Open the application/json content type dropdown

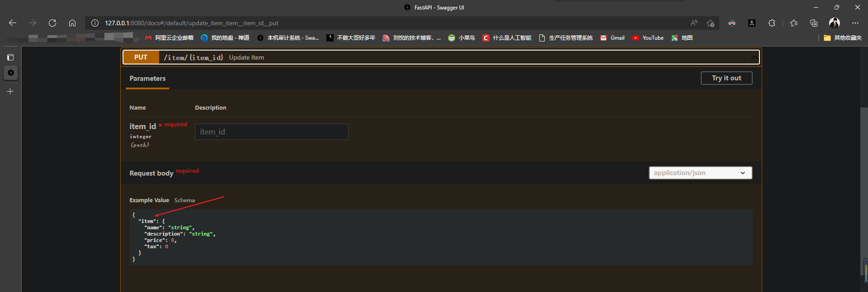[700, 173]
